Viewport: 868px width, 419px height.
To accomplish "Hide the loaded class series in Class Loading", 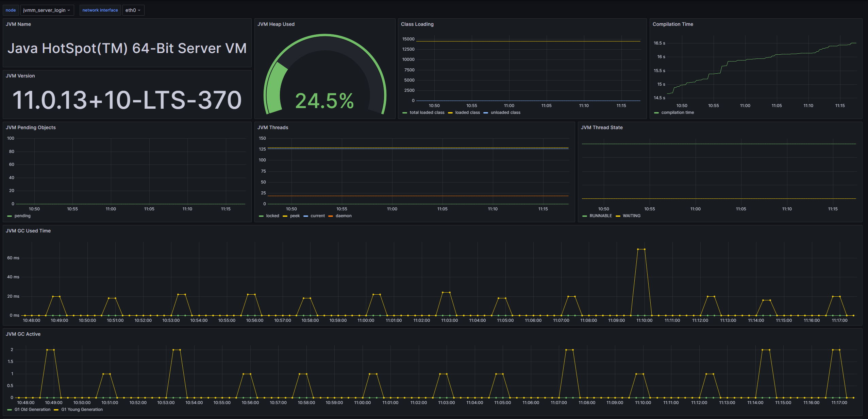I will tap(468, 112).
